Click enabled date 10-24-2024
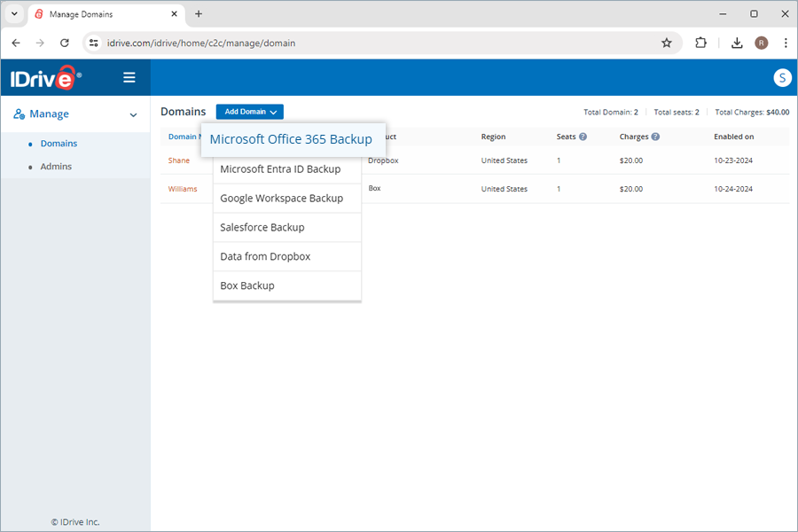 (x=733, y=189)
